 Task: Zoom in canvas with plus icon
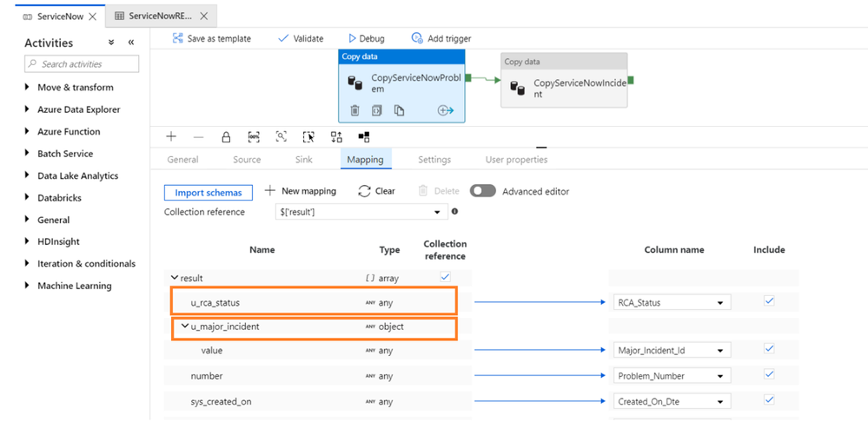pyautogui.click(x=171, y=136)
